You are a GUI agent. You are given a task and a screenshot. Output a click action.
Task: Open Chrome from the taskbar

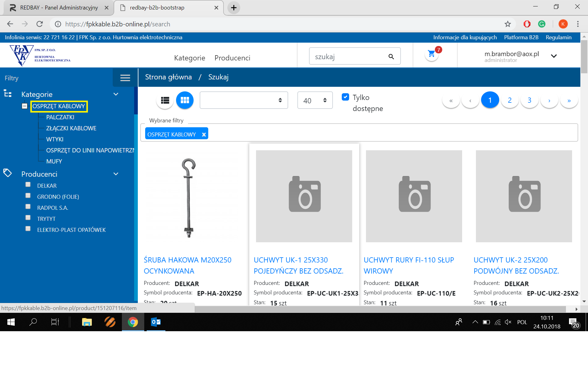click(x=133, y=322)
